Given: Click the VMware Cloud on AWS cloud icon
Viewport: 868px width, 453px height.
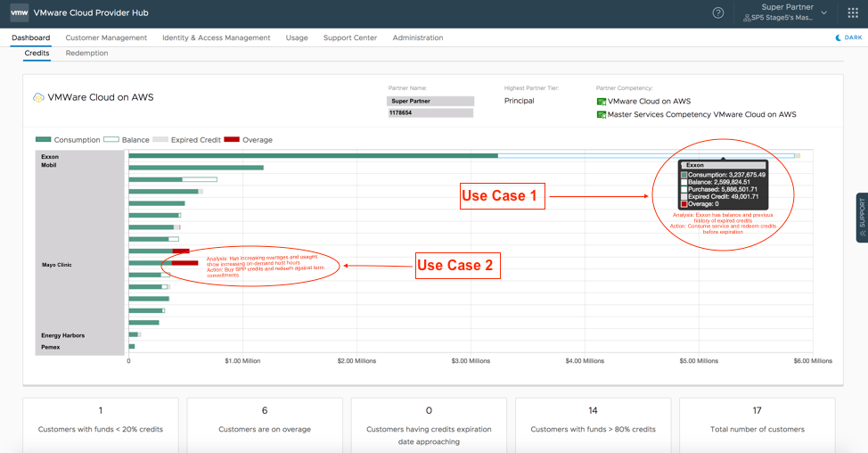Looking at the screenshot, I should click(38, 97).
